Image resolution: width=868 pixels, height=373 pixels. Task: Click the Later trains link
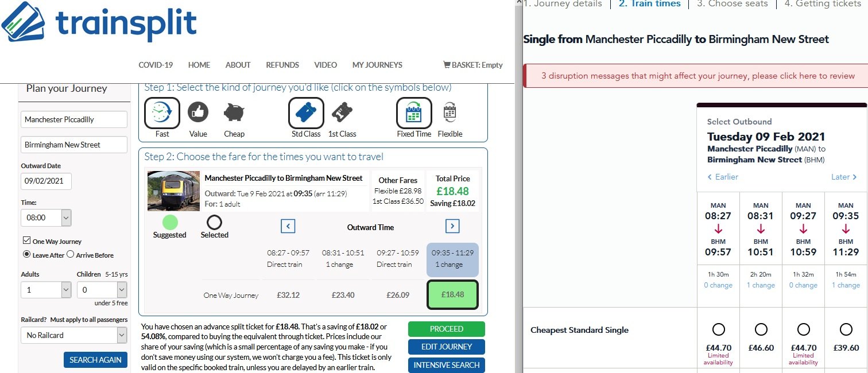click(x=844, y=177)
